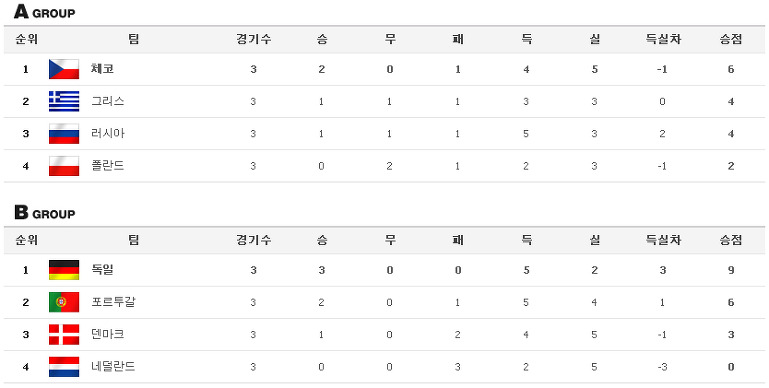Open the 체코 team link
This screenshot has height=388, width=769.
click(x=103, y=69)
